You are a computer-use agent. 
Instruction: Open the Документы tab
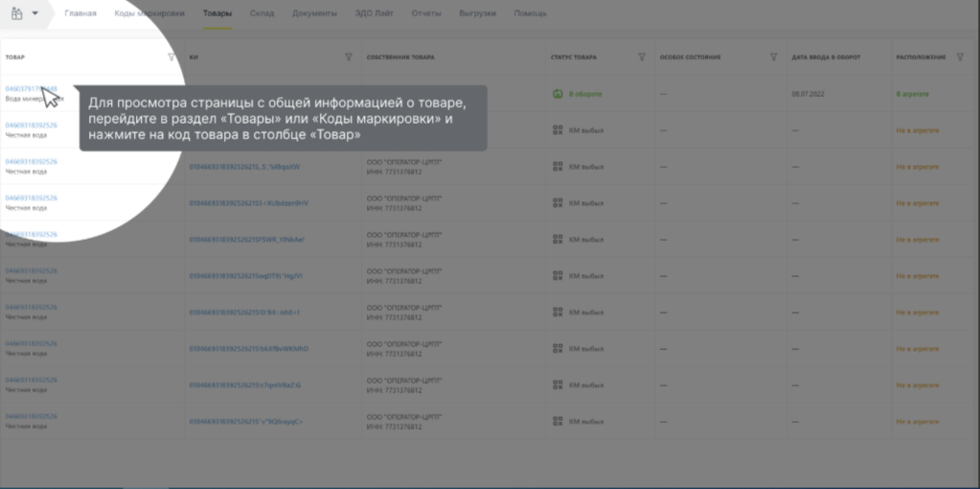314,13
